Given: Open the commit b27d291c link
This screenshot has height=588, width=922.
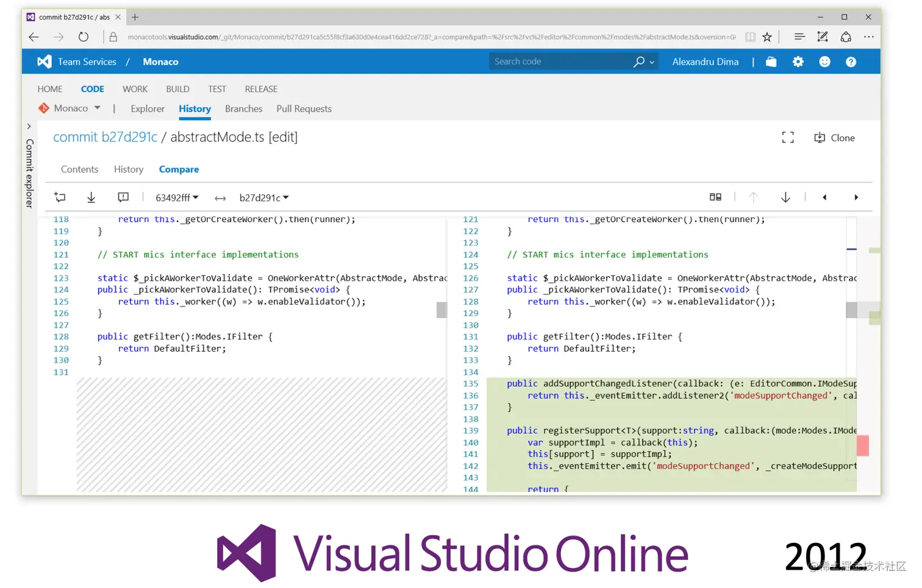Looking at the screenshot, I should [x=105, y=137].
